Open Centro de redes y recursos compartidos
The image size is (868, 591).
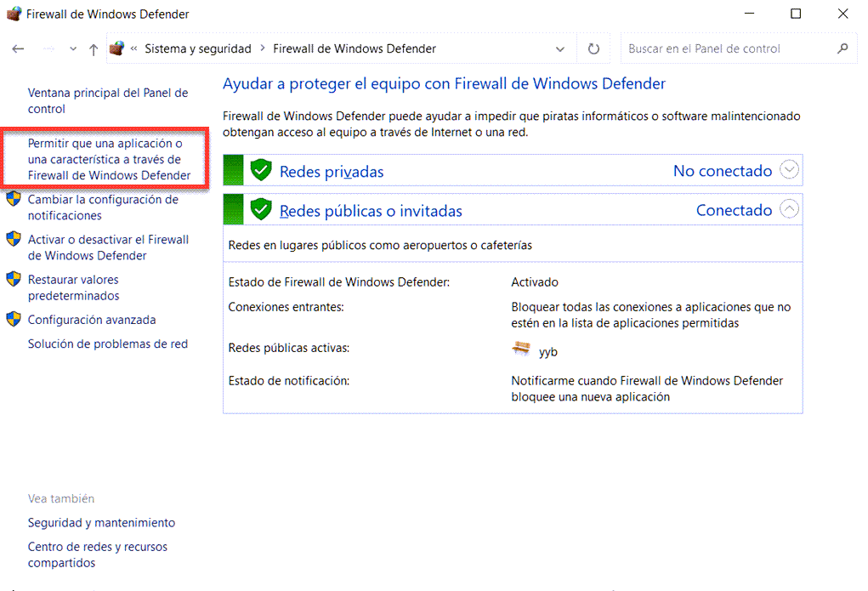coord(98,554)
